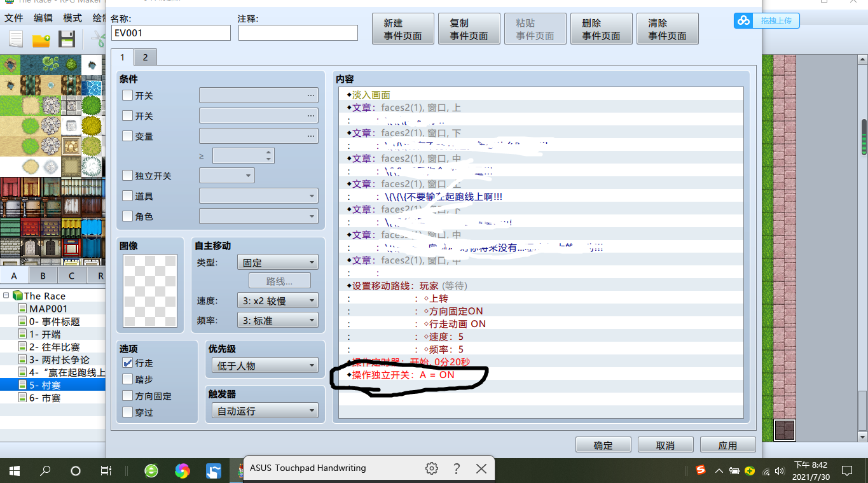Open the Windows notification center icon

click(x=847, y=471)
